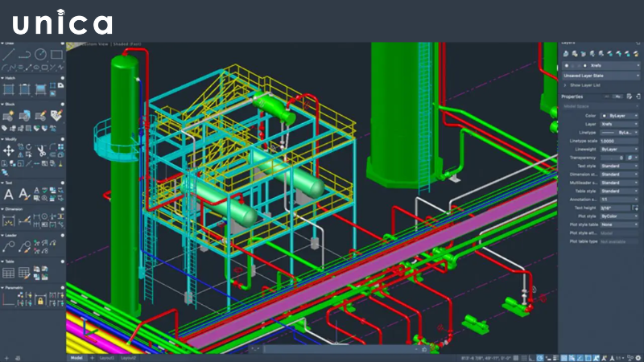The width and height of the screenshot is (644, 362).
Task: Select the Multiline Text tool
Action: click(x=9, y=194)
